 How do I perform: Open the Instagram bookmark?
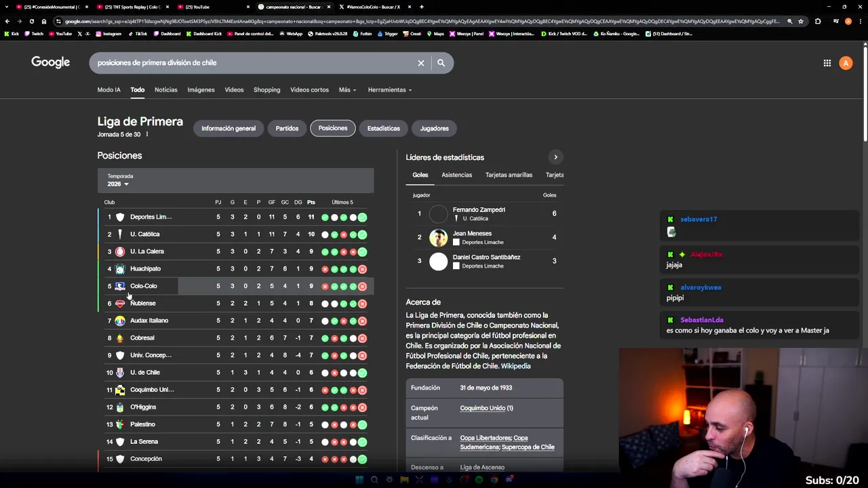point(108,33)
